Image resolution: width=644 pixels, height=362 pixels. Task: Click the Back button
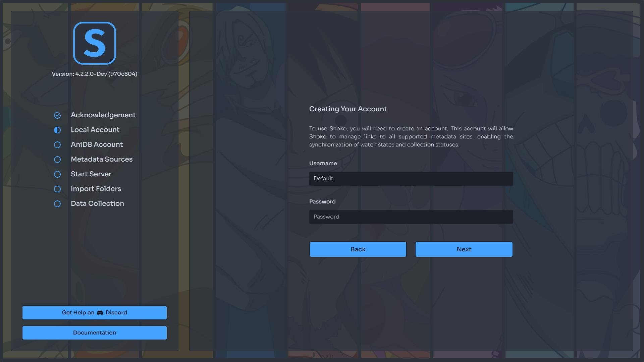click(x=358, y=249)
